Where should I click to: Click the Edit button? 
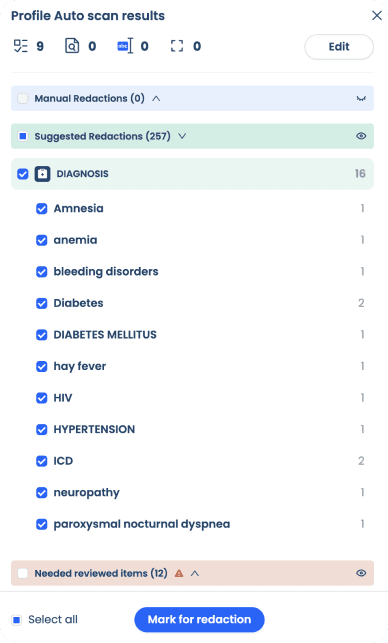[339, 47]
